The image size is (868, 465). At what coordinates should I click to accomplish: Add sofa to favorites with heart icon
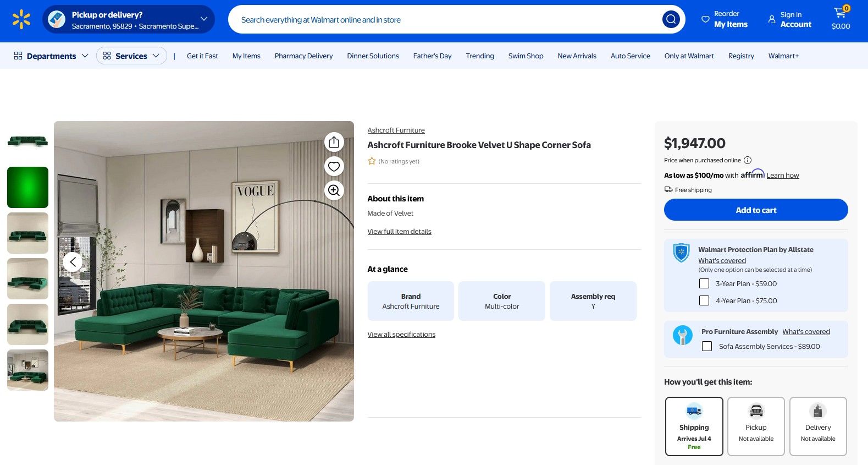[x=334, y=166]
